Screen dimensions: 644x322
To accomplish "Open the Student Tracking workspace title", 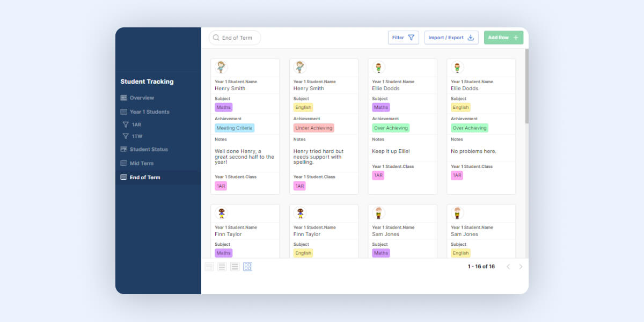I will click(147, 81).
